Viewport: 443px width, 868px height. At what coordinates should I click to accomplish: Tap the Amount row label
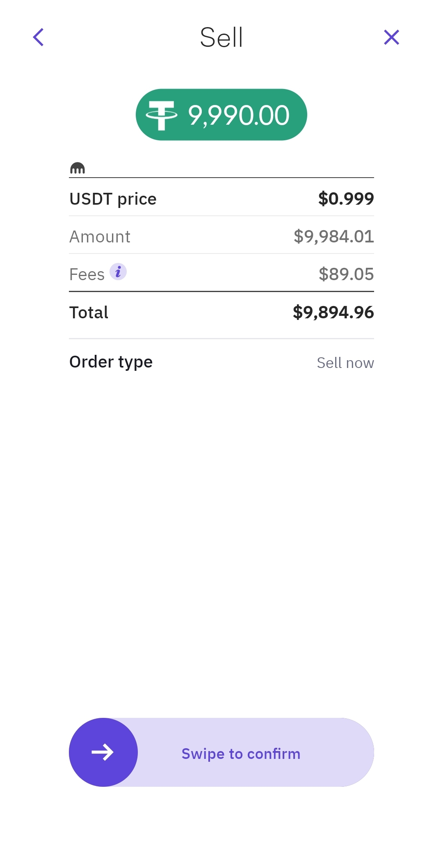100,237
